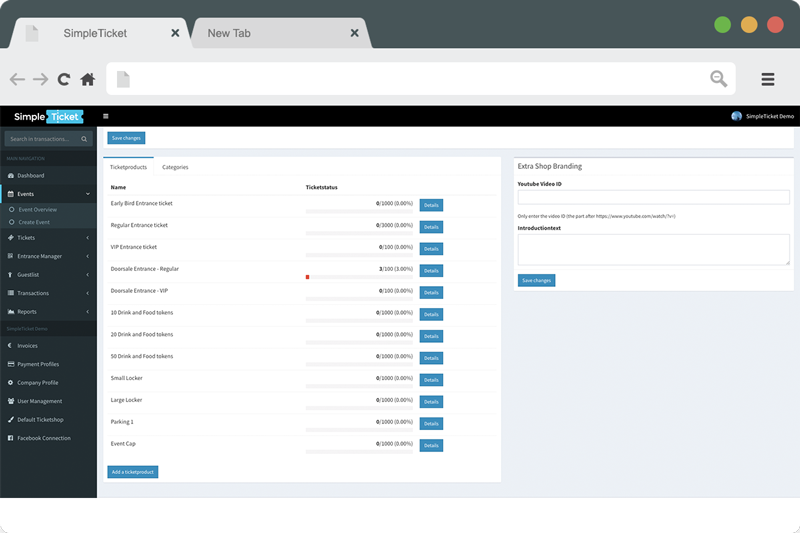The height and width of the screenshot is (533, 800).
Task: Click the Invoices euro icon
Action: [10, 345]
